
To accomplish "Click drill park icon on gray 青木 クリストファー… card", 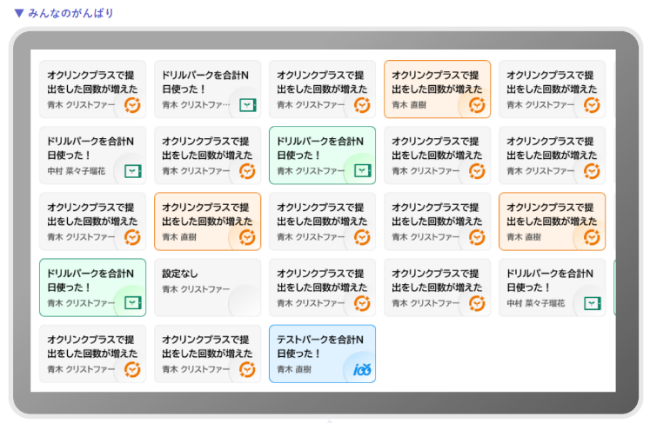I will (248, 105).
